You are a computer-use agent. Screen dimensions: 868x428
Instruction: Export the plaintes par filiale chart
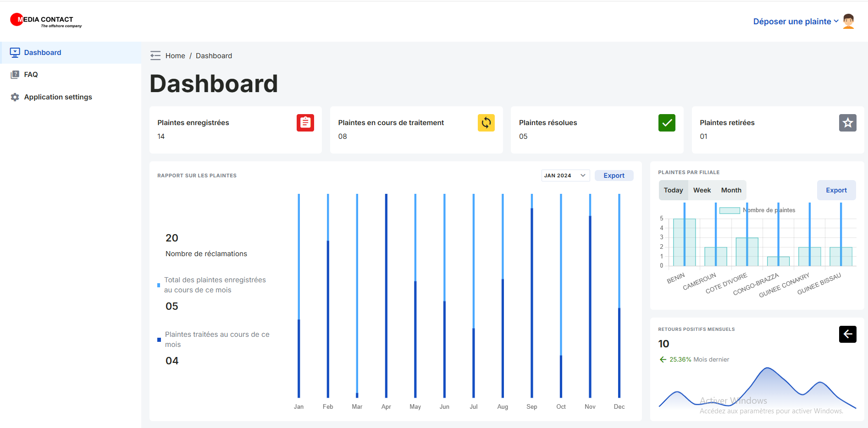836,190
